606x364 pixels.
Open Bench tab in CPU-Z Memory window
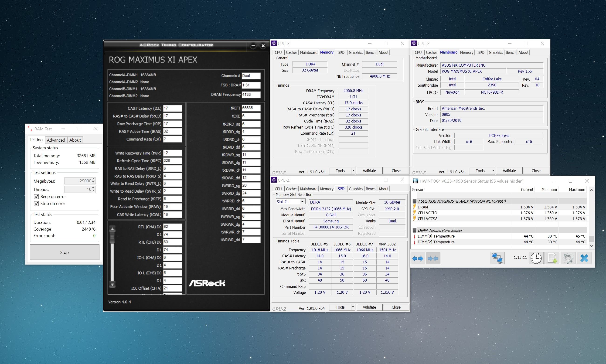[371, 52]
